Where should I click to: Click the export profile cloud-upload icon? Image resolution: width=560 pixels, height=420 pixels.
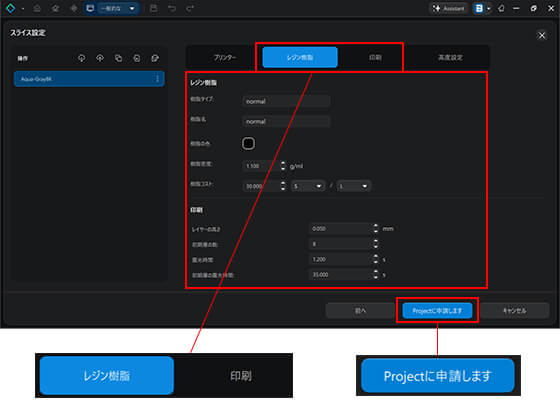pyautogui.click(x=100, y=58)
